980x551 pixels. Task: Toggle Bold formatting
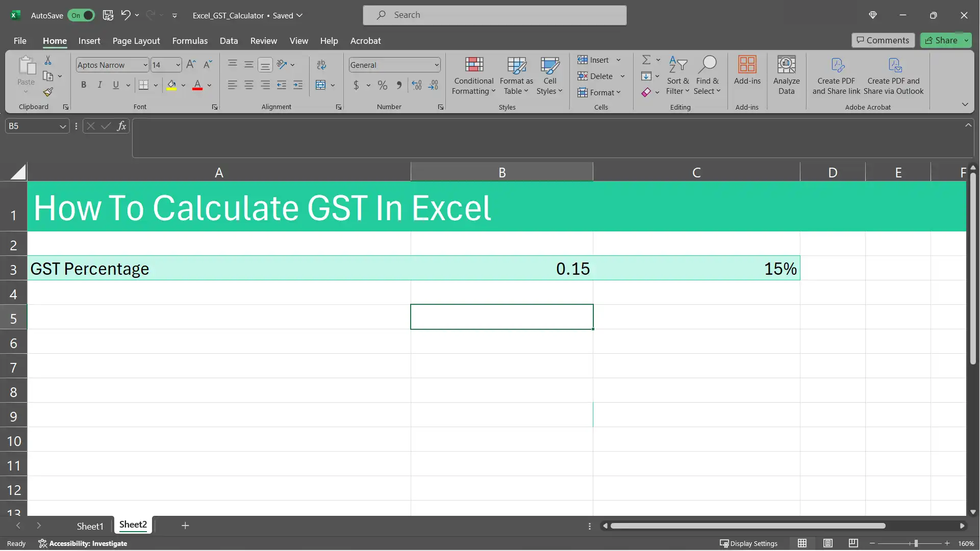[x=84, y=85]
